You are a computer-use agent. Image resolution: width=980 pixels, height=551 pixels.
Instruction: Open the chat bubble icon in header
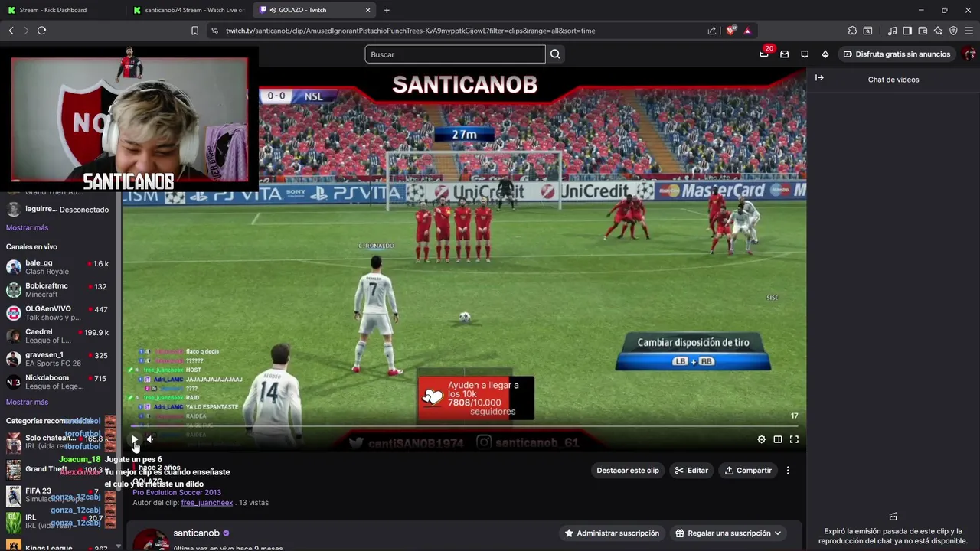pyautogui.click(x=805, y=54)
